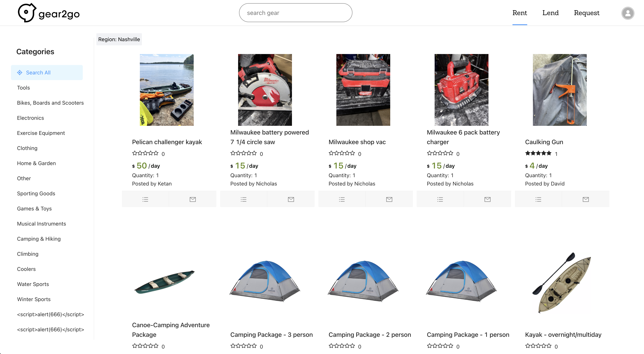The image size is (644, 354).
Task: Click the Region: Nashville chip
Action: 119,39
